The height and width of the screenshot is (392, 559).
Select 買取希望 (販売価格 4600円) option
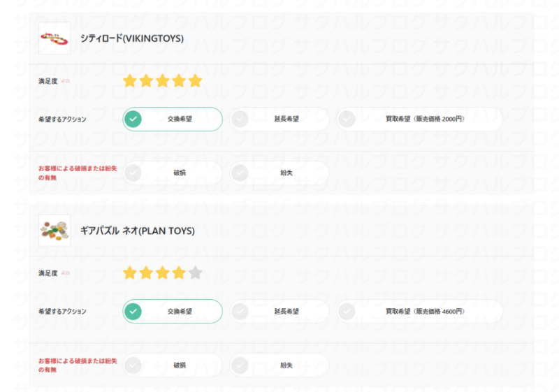pos(420,311)
